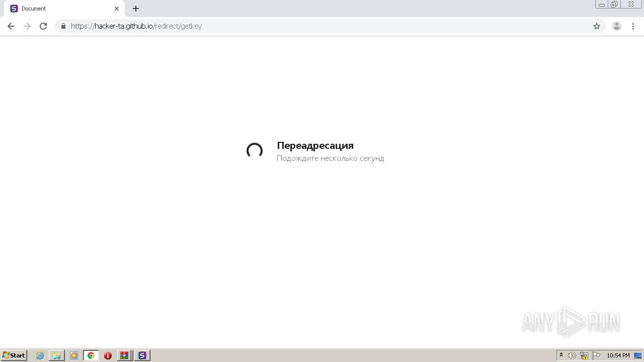This screenshot has height=362, width=644.
Task: Click the Подождите несколько секунд text
Action: point(330,158)
